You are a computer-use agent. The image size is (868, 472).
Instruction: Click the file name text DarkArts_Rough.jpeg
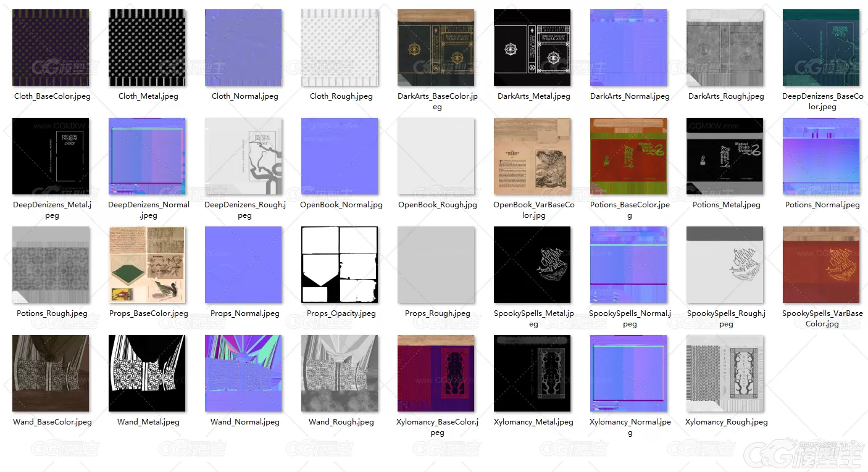tap(726, 96)
